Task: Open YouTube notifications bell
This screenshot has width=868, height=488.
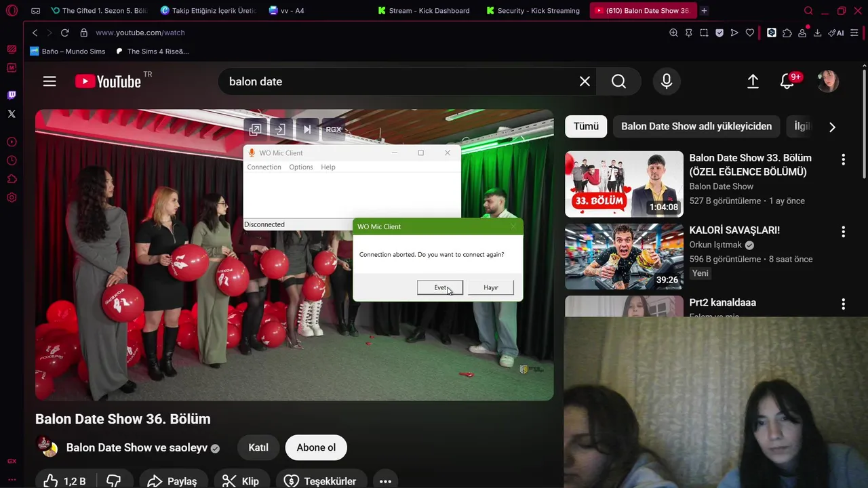Action: 787,81
